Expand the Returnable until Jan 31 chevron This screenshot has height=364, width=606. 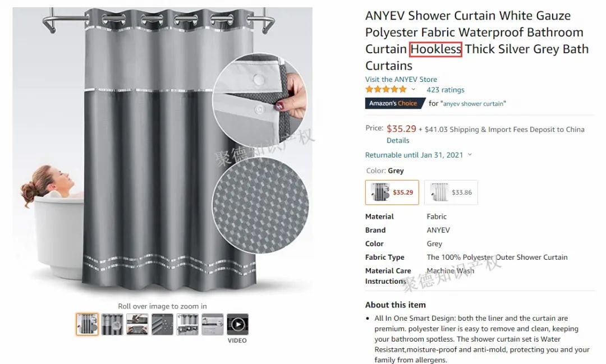pos(470,155)
